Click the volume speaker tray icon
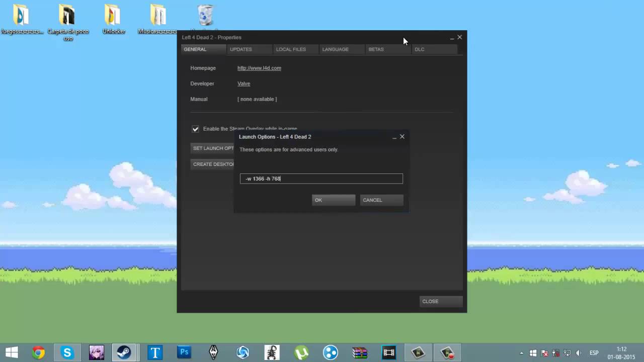The width and height of the screenshot is (644, 362). [579, 353]
